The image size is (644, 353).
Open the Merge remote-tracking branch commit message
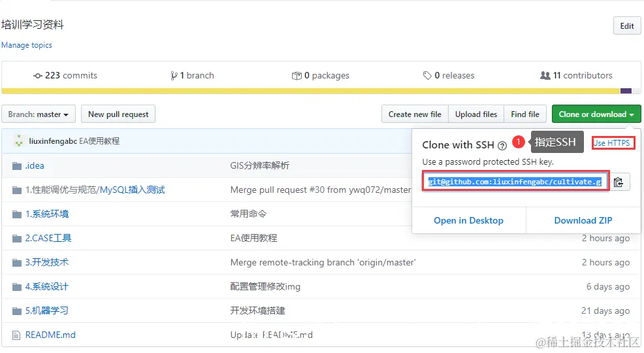click(x=323, y=263)
